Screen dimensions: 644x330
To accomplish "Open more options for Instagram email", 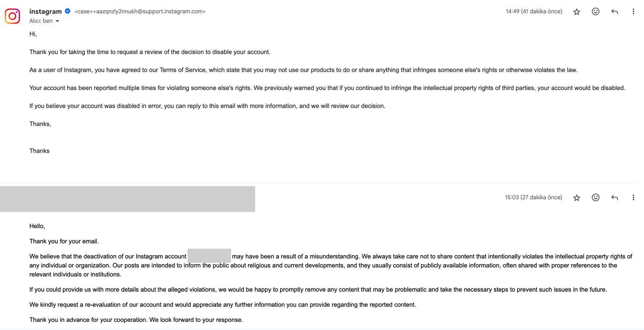I will click(x=633, y=12).
